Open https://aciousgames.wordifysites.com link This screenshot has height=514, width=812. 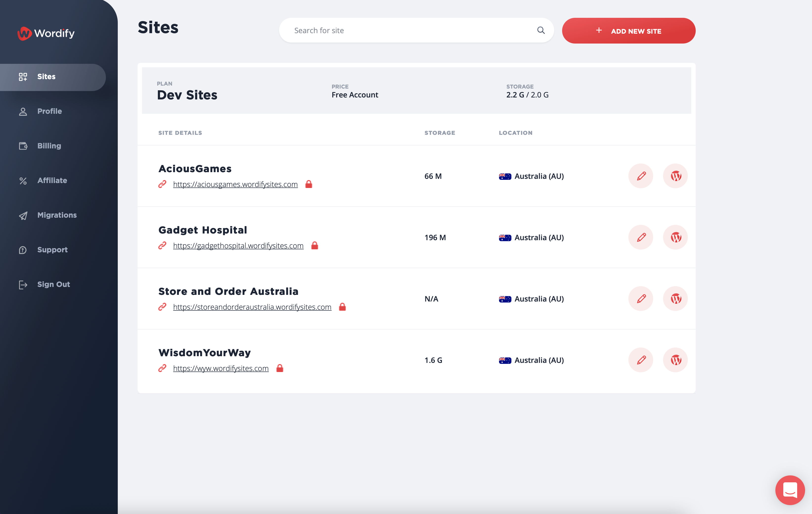(x=235, y=184)
